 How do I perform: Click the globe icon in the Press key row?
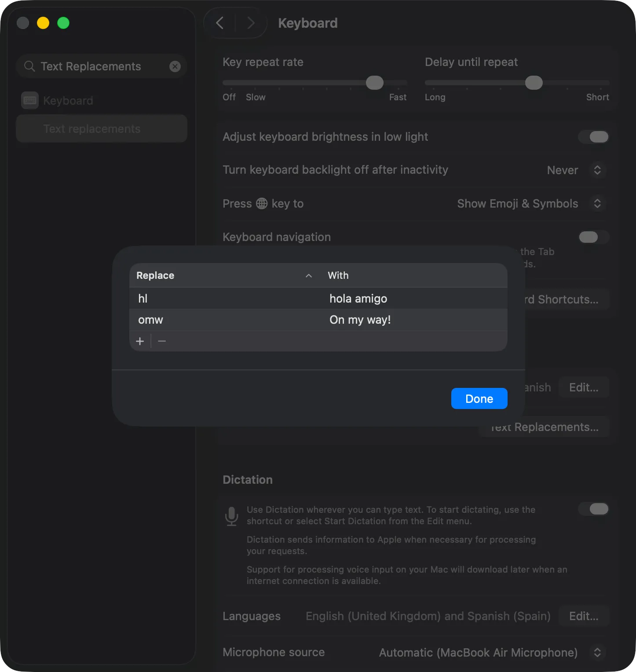262,204
